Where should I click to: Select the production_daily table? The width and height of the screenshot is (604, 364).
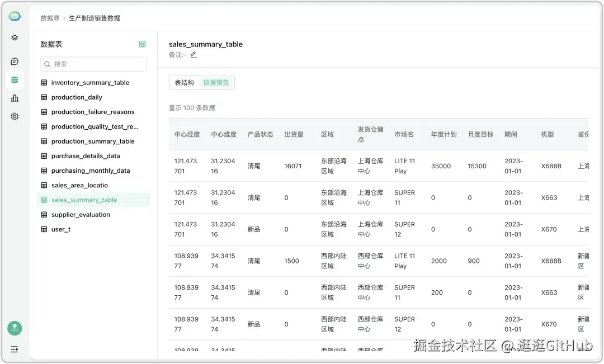(x=78, y=97)
